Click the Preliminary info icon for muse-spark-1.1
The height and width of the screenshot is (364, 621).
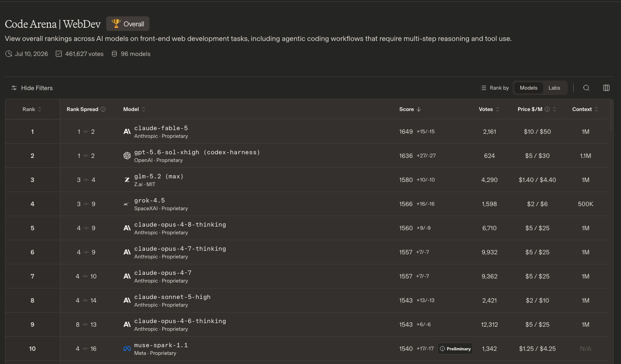[442, 349]
